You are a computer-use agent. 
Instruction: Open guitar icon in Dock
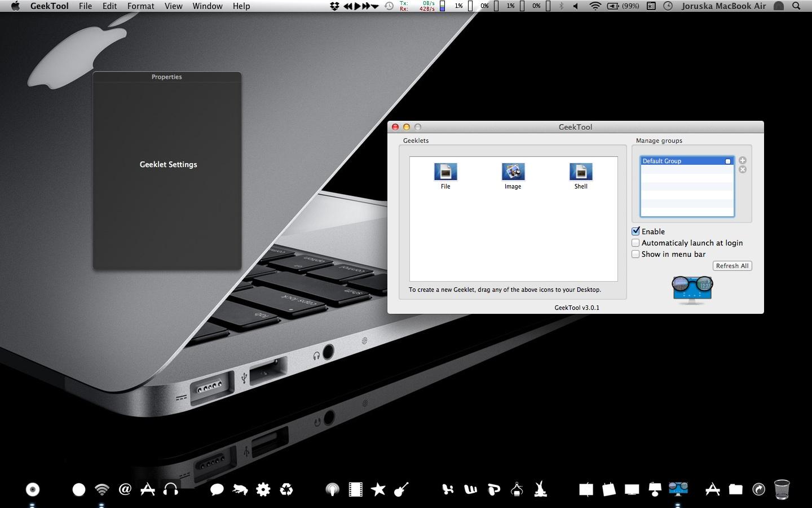point(401,489)
